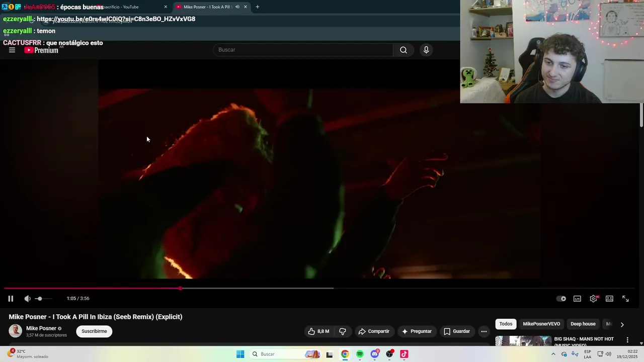Select the MikePosnerVEVO filter chip
The image size is (644, 362).
click(541, 324)
